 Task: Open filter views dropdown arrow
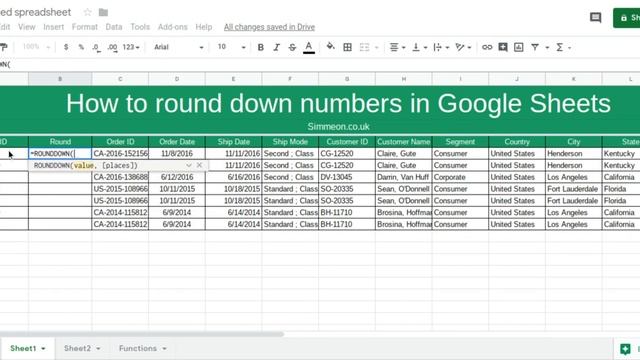click(x=547, y=48)
